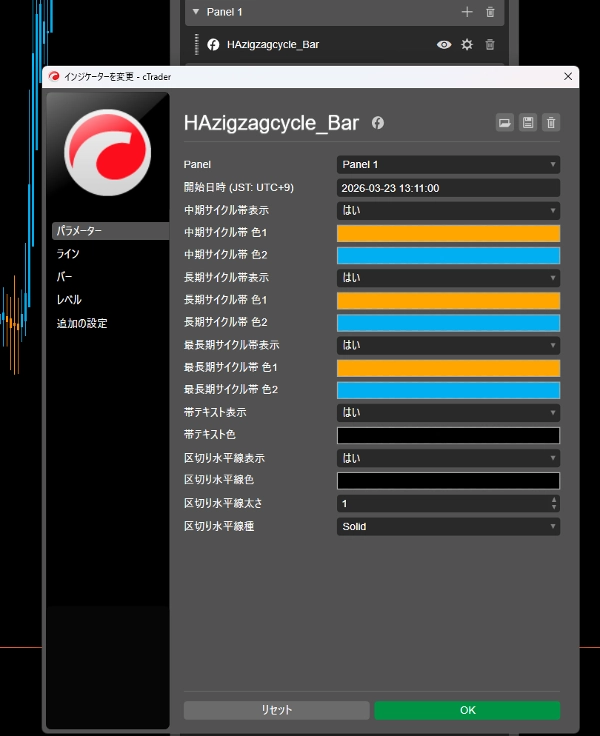Pick color for 長期サイクル帯 色1

448,300
